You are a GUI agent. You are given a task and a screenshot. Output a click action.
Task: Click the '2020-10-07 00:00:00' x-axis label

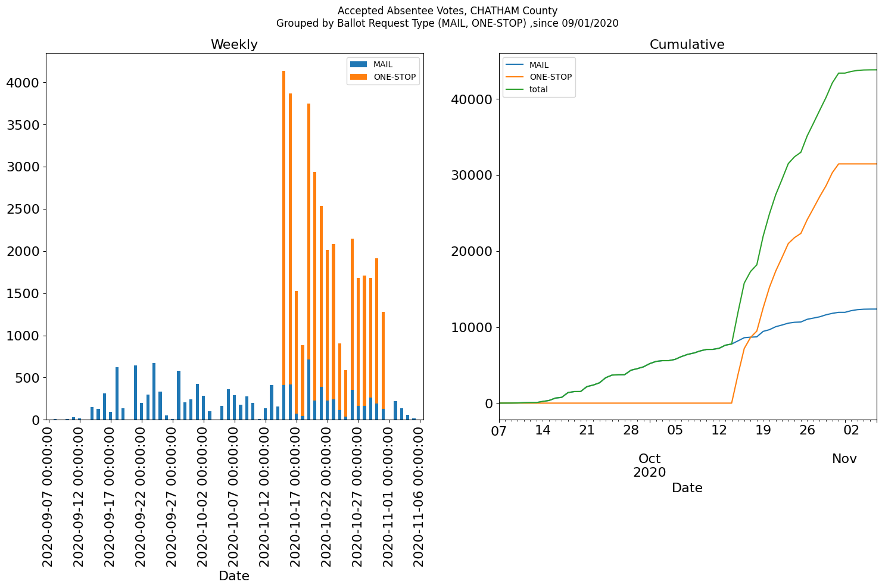click(233, 496)
